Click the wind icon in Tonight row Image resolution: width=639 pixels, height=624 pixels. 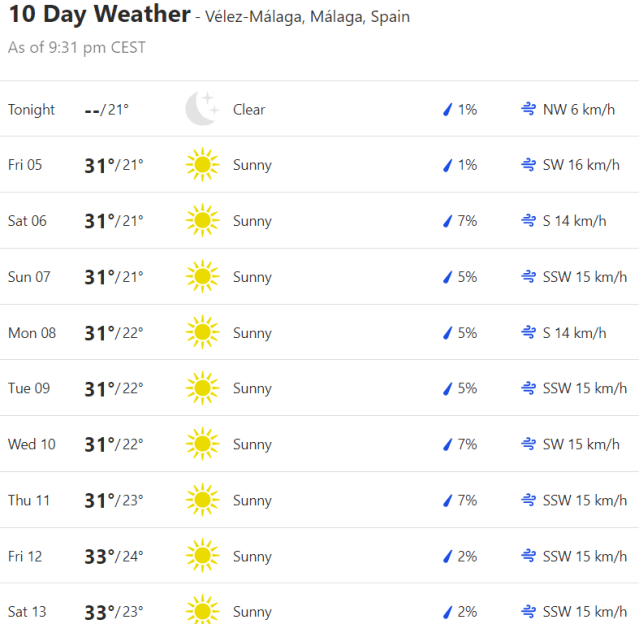click(527, 109)
